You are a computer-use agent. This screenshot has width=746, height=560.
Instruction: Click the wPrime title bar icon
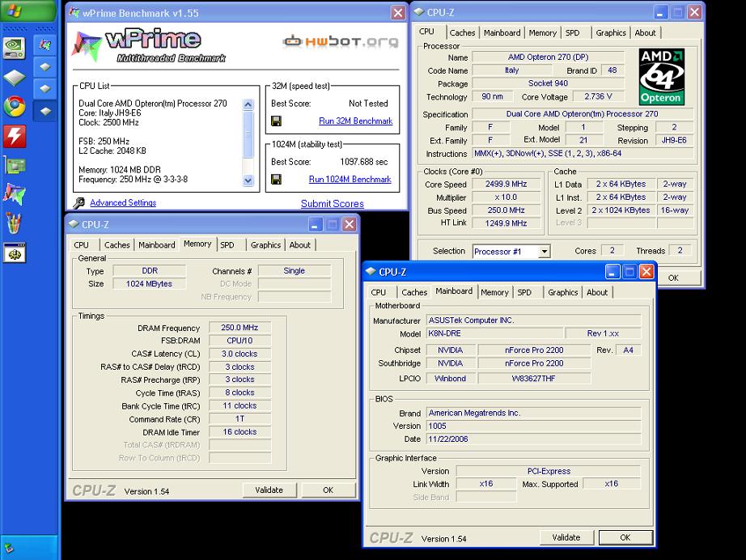[x=74, y=13]
